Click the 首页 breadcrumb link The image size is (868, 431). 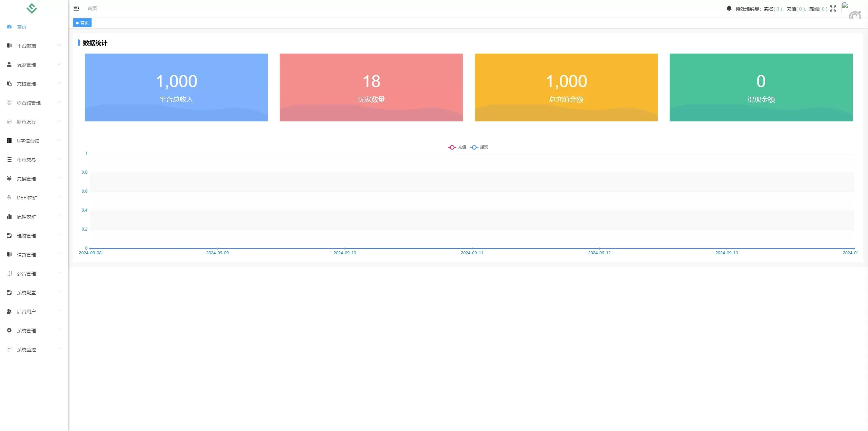coord(92,8)
